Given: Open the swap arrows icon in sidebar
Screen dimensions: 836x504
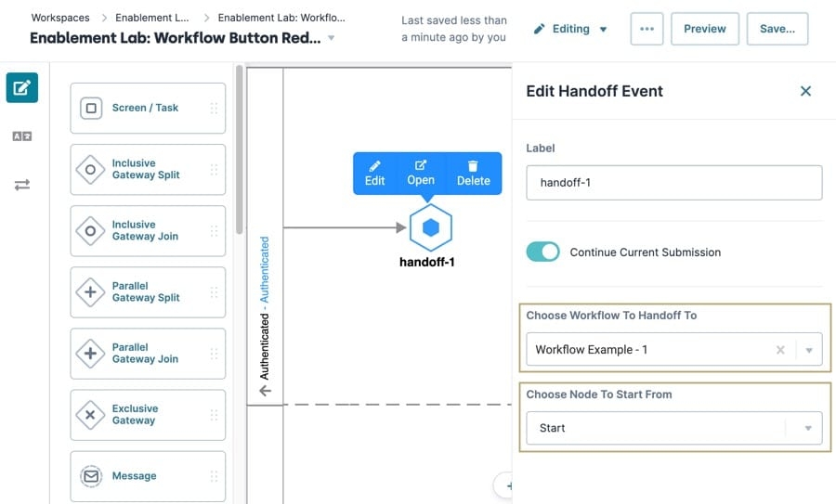Looking at the screenshot, I should 22,185.
